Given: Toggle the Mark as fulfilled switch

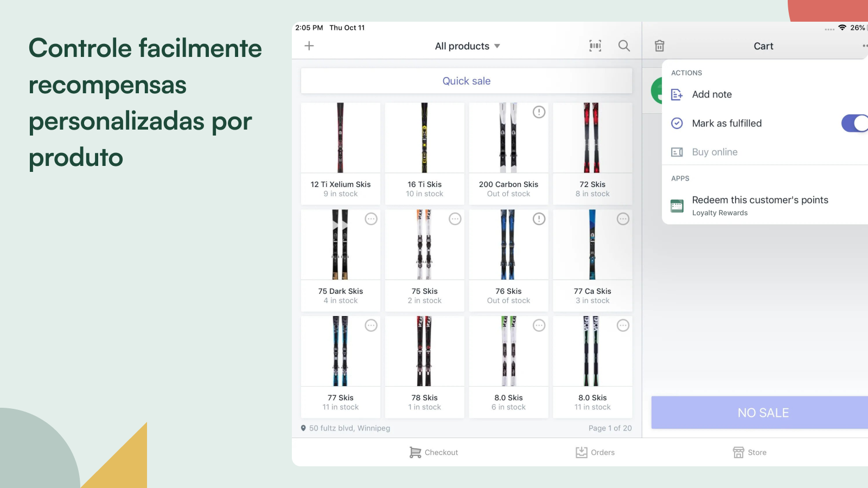Looking at the screenshot, I should pyautogui.click(x=855, y=123).
